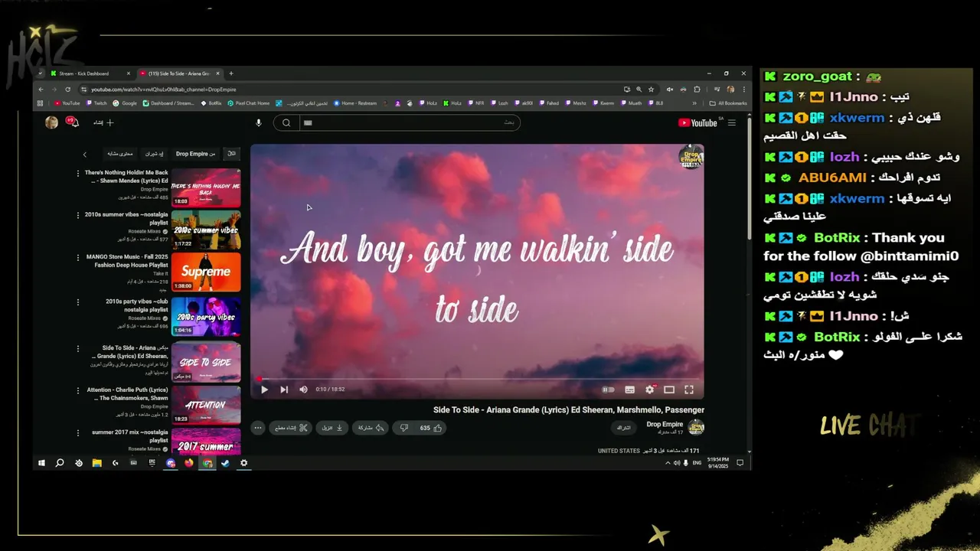Open player settings gear icon

point(649,390)
